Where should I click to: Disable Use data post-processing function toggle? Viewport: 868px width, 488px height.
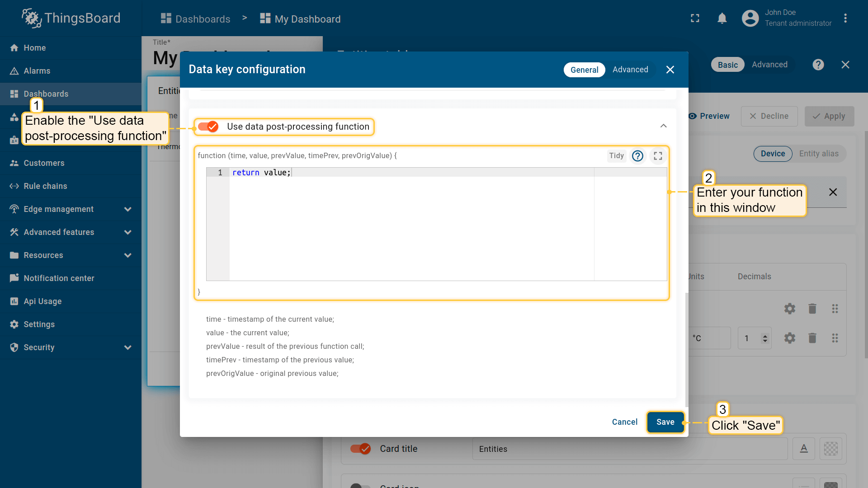[x=208, y=127]
